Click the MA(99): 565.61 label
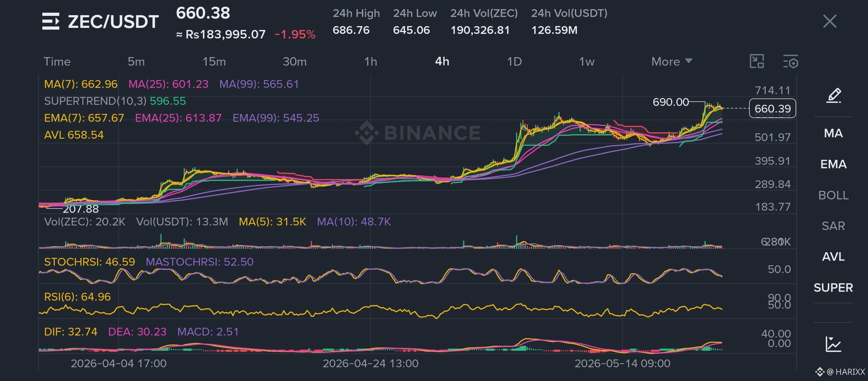 coord(259,84)
